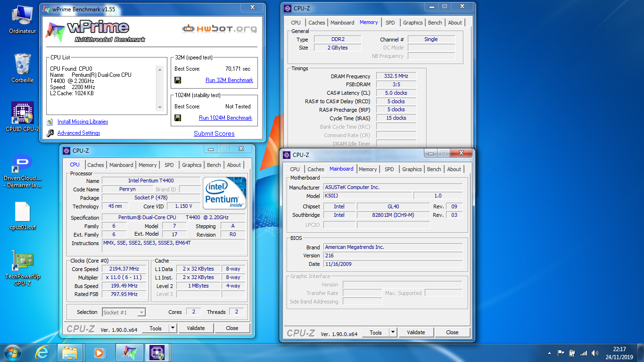Click Validate button in CPU window

[196, 328]
